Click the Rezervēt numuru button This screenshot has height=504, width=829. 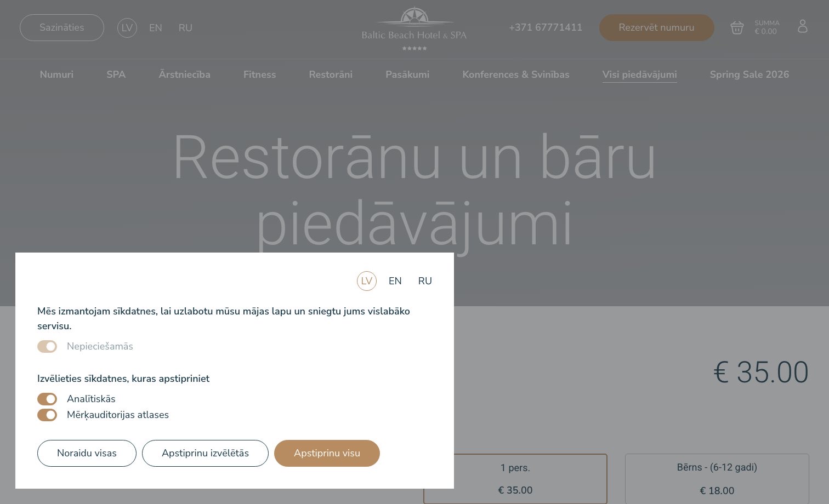656,27
